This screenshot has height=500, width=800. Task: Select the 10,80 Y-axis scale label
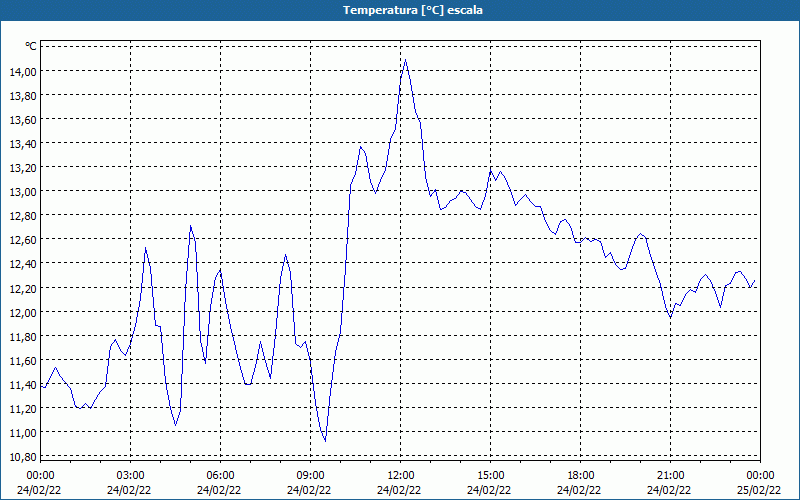click(x=23, y=456)
